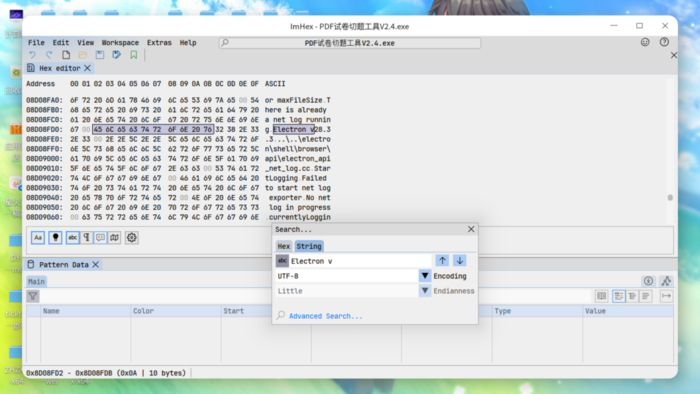Click the Start column header

point(246,311)
